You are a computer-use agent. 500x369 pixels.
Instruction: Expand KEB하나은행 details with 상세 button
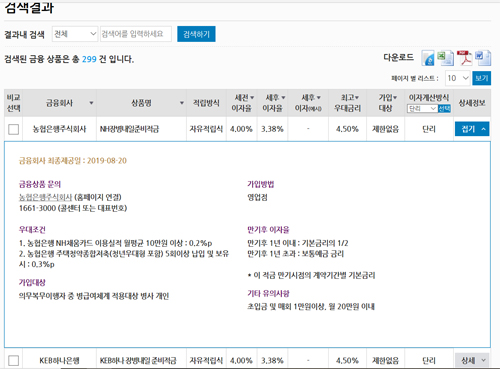[x=472, y=360]
